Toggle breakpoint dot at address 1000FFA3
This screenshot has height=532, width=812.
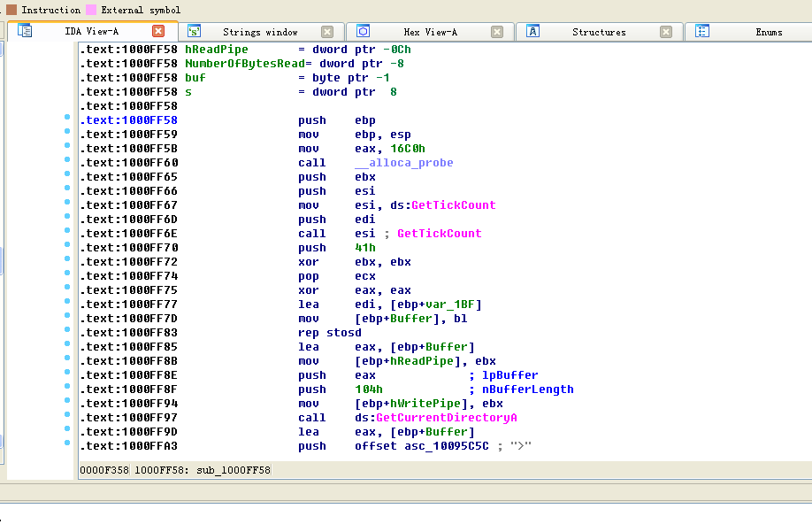[x=67, y=443]
